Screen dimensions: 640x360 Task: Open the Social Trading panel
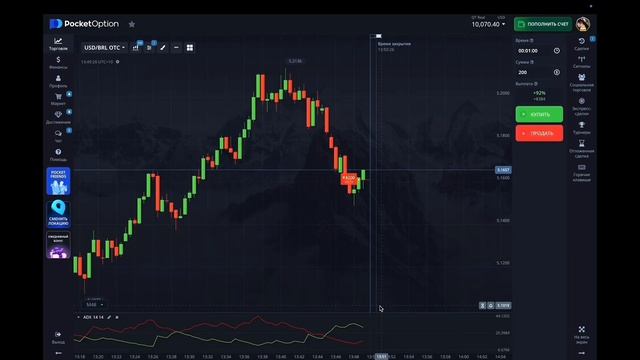(x=582, y=83)
